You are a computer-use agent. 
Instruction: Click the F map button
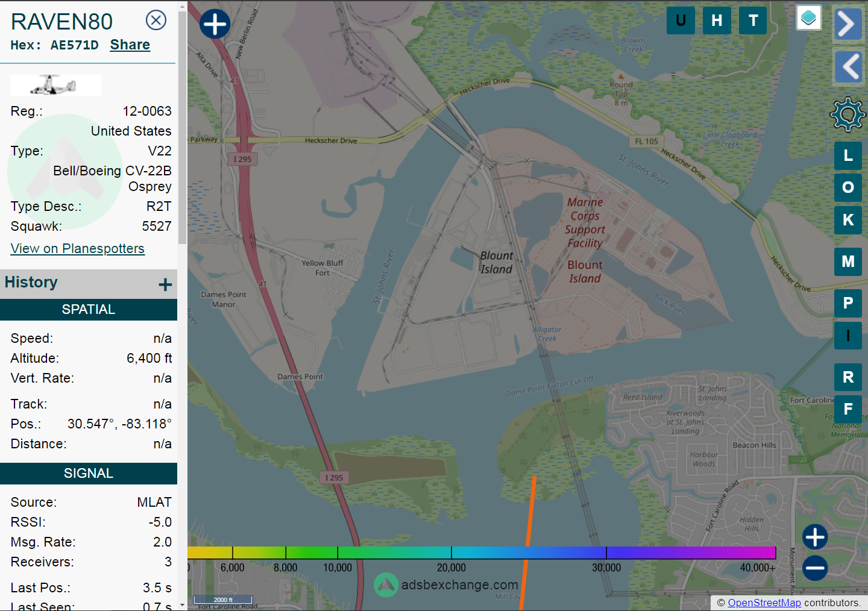pos(848,409)
